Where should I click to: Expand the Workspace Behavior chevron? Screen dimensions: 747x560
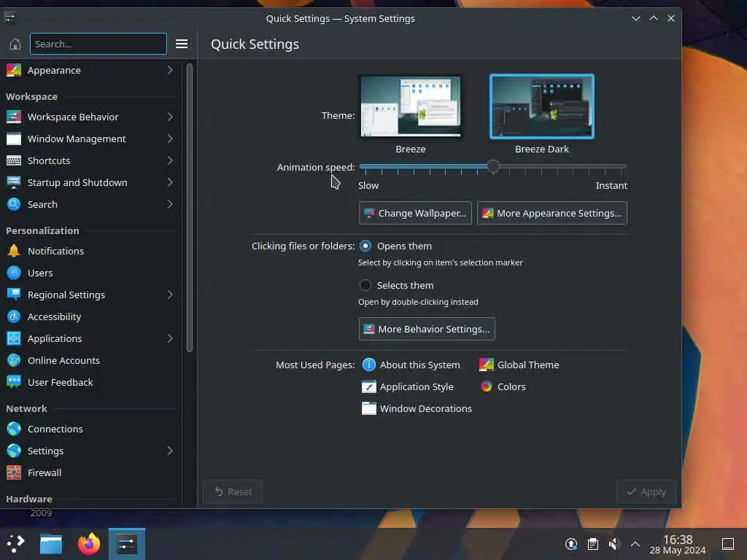click(170, 117)
